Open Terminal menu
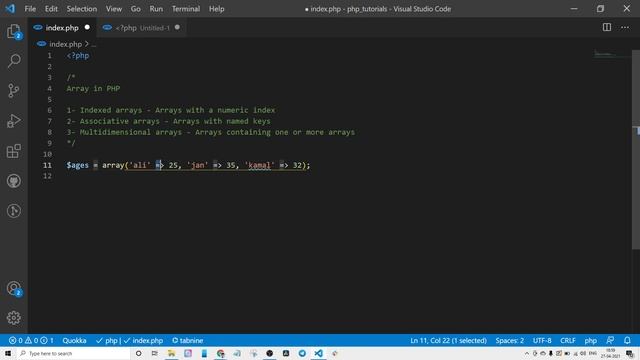Screen dimensions: 640x360 tap(186, 9)
